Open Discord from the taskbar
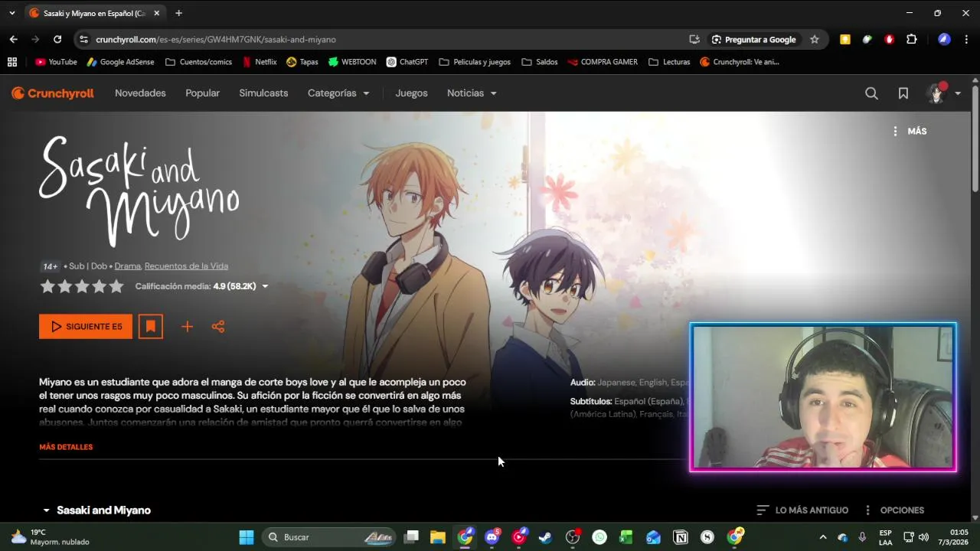The height and width of the screenshot is (551, 980). [492, 537]
